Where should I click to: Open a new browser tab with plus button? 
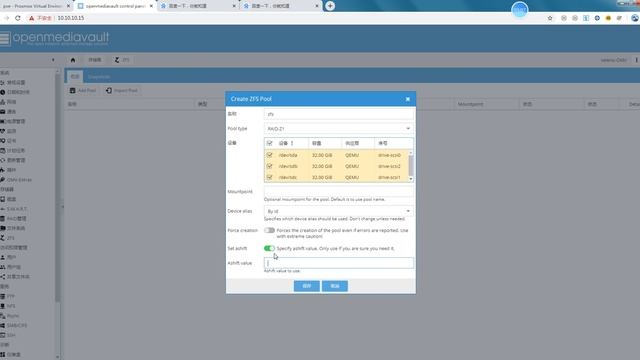(x=330, y=6)
